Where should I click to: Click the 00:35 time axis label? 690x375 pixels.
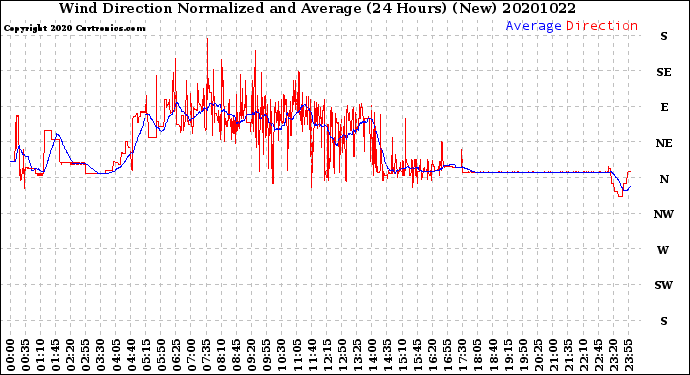pyautogui.click(x=26, y=355)
